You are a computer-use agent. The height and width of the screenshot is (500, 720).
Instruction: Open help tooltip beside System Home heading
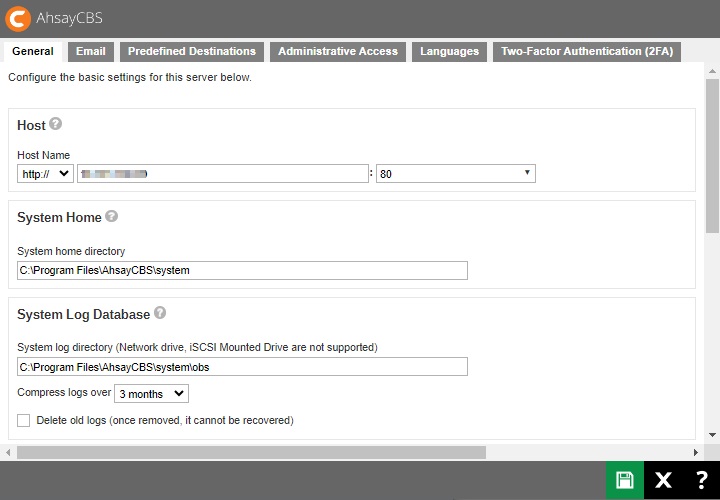coord(112,216)
